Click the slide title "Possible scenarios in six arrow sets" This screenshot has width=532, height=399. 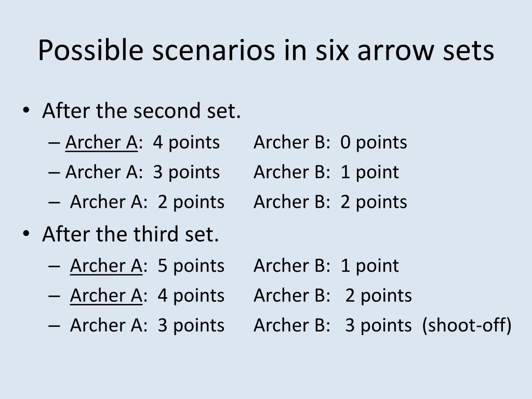pyautogui.click(x=266, y=51)
